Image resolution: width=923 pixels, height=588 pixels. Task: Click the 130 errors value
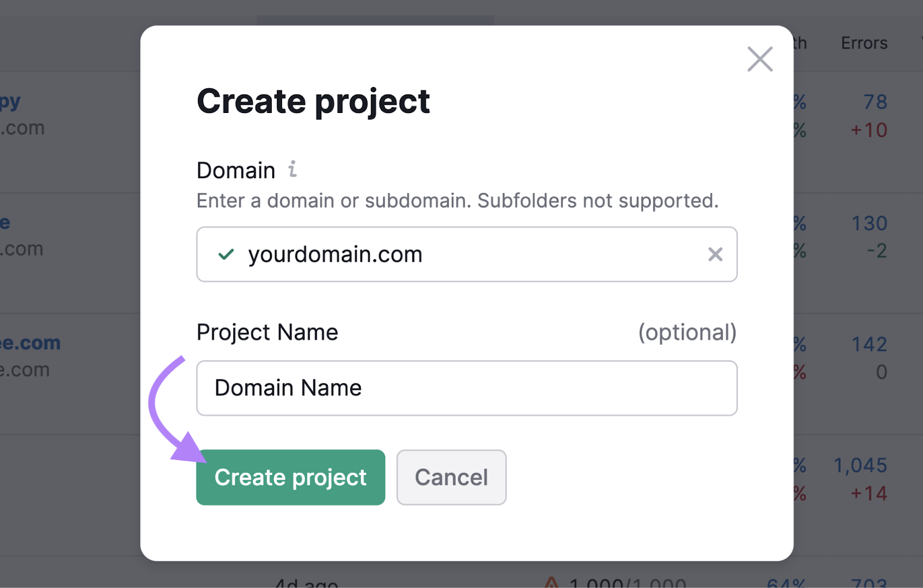(x=871, y=223)
